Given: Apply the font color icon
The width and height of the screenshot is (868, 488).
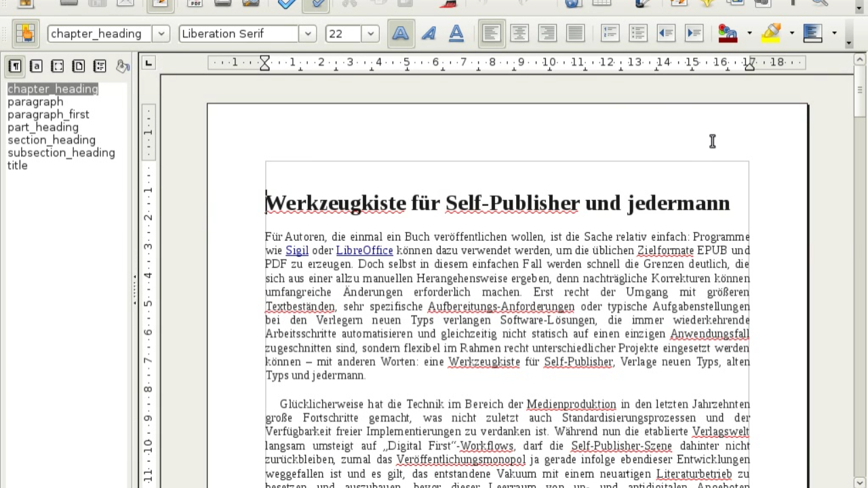Looking at the screenshot, I should click(728, 33).
